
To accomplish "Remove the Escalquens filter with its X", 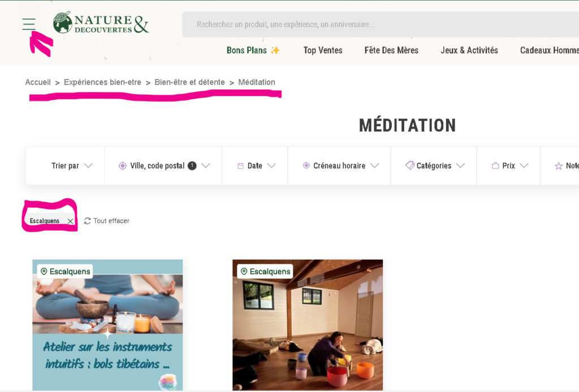I will pyautogui.click(x=70, y=221).
